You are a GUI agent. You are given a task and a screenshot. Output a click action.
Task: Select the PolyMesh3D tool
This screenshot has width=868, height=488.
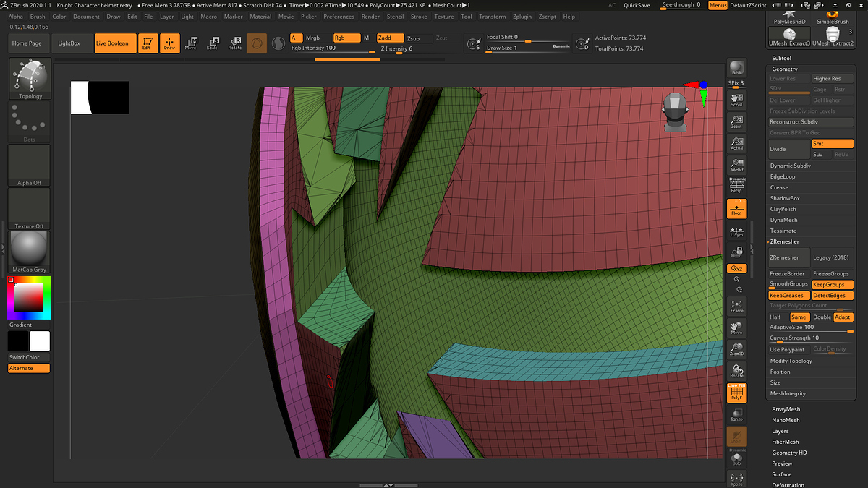(789, 17)
